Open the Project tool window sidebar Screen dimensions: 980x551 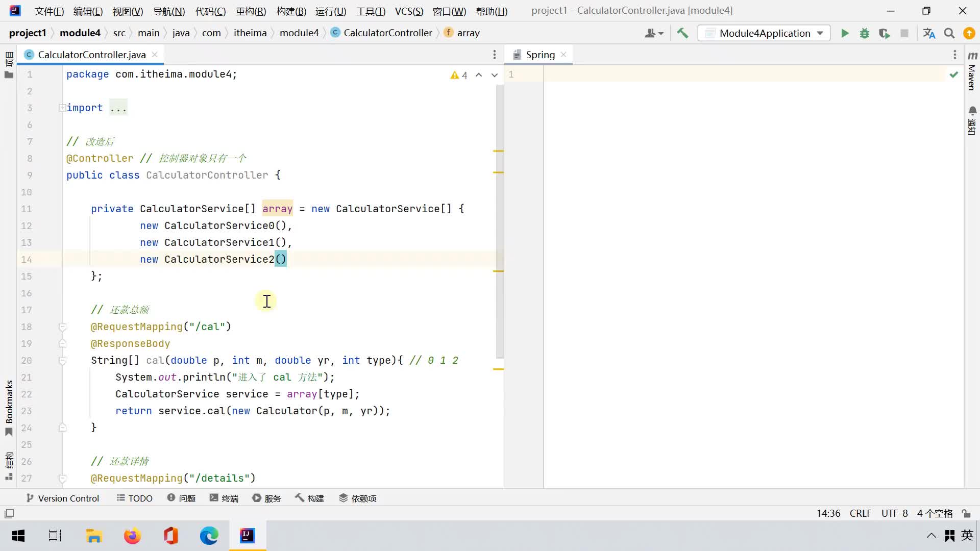[9, 65]
